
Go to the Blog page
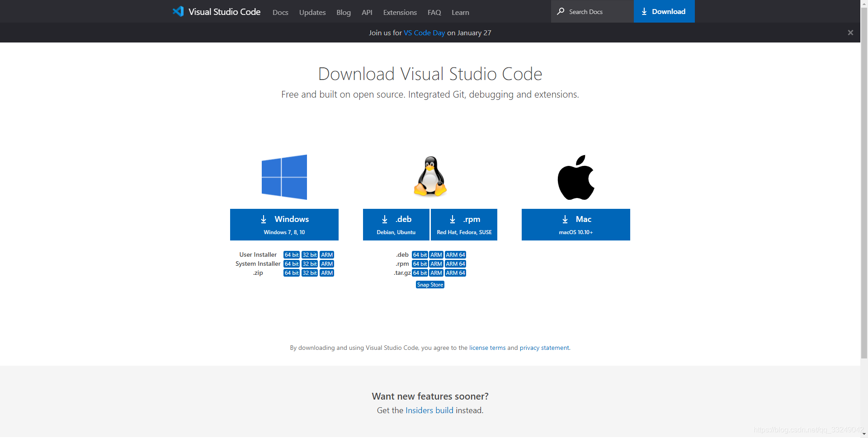344,12
